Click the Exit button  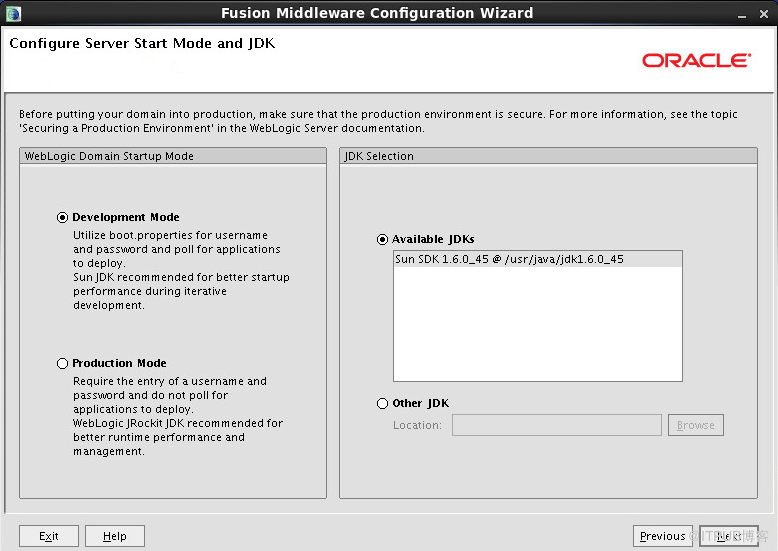pos(49,536)
